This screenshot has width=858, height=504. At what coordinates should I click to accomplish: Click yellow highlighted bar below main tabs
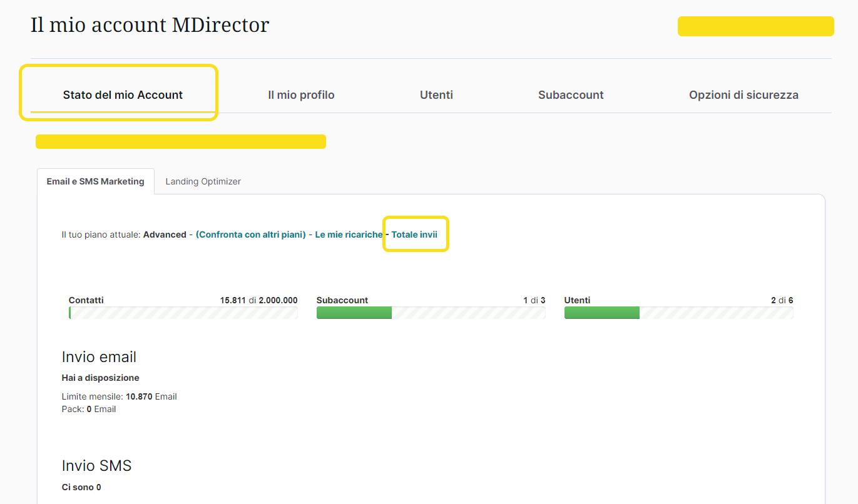pyautogui.click(x=180, y=141)
